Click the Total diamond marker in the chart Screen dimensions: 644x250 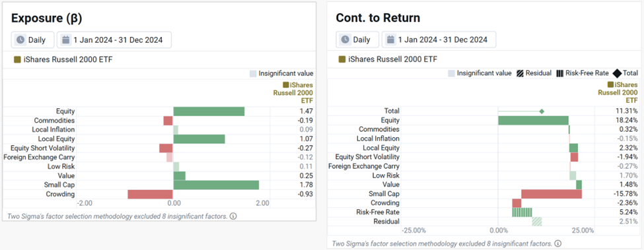[x=542, y=111]
